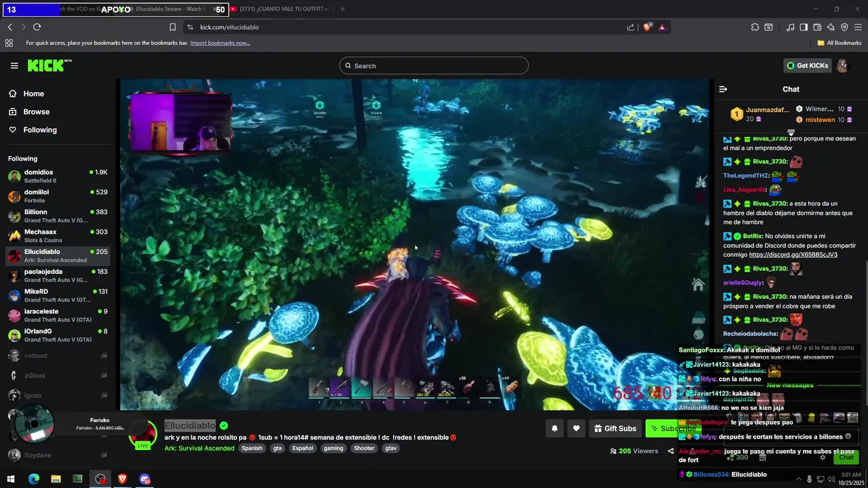Image resolution: width=868 pixels, height=488 pixels.
Task: Open the extensions puzzle icon
Action: click(x=755, y=27)
